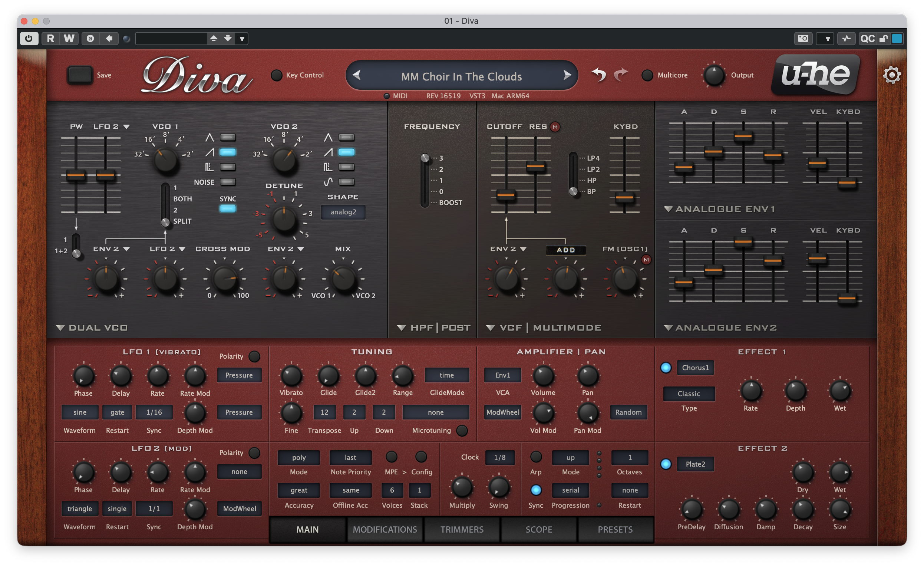Viewport: 924px width, 566px height.
Task: Open the settings gear icon
Action: [891, 75]
